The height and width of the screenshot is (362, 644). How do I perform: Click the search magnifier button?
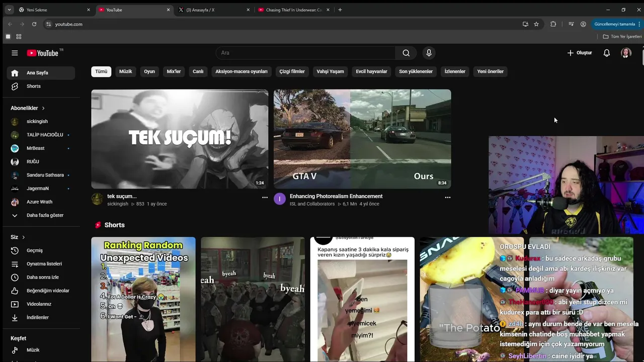(x=406, y=53)
